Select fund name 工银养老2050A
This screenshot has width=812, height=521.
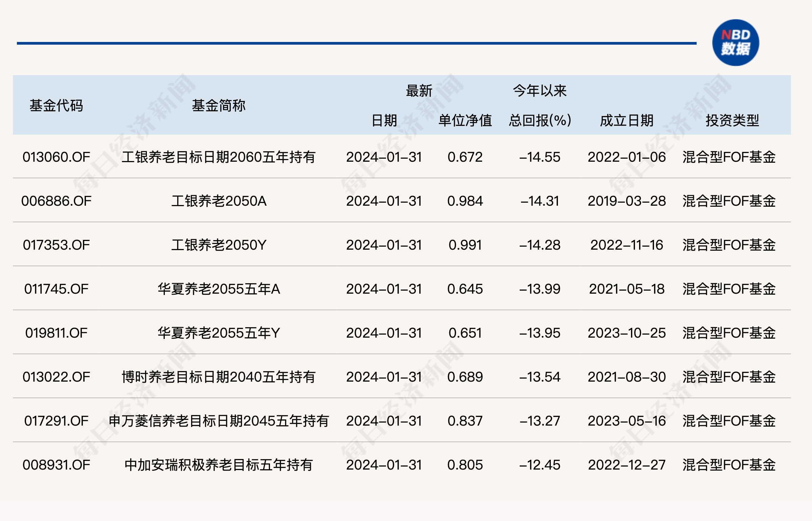coord(219,201)
